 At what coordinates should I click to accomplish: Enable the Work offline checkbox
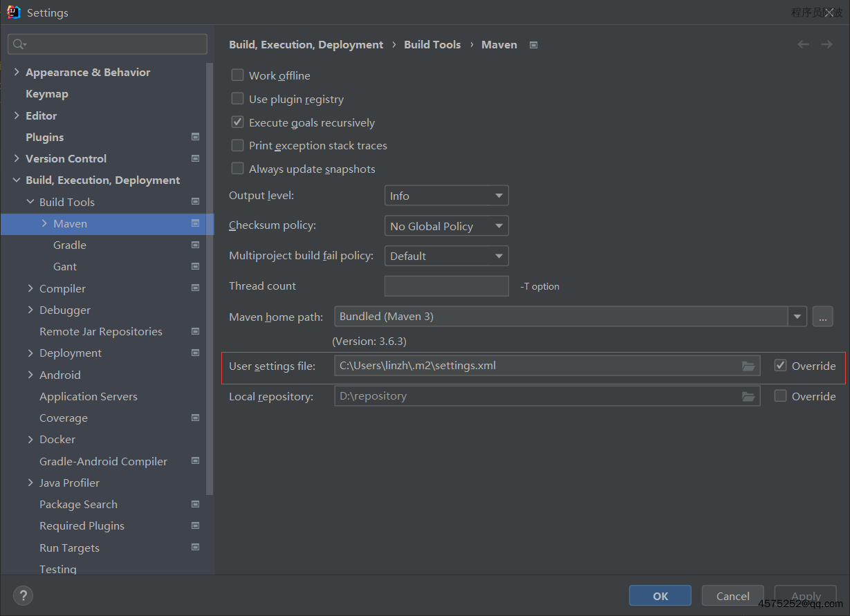pos(238,75)
